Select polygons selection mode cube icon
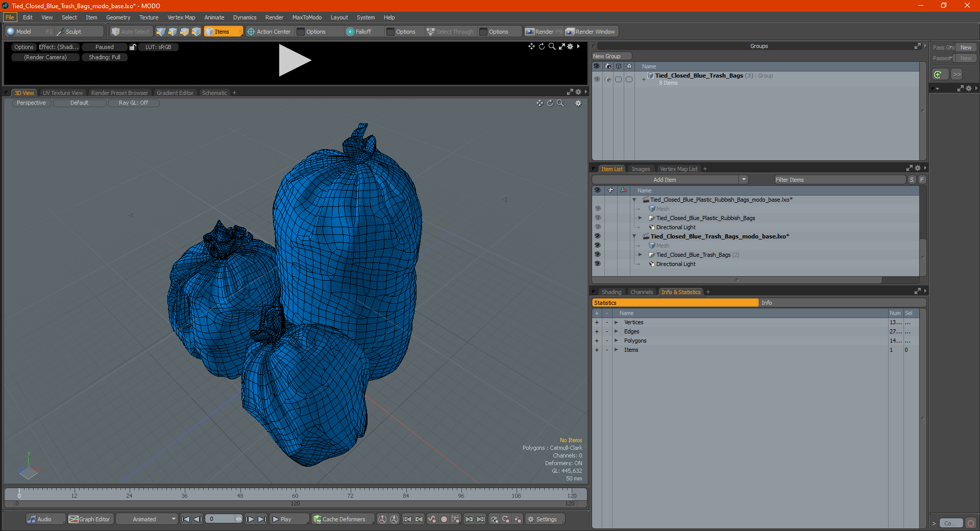This screenshot has height=531, width=980. [x=184, y=32]
